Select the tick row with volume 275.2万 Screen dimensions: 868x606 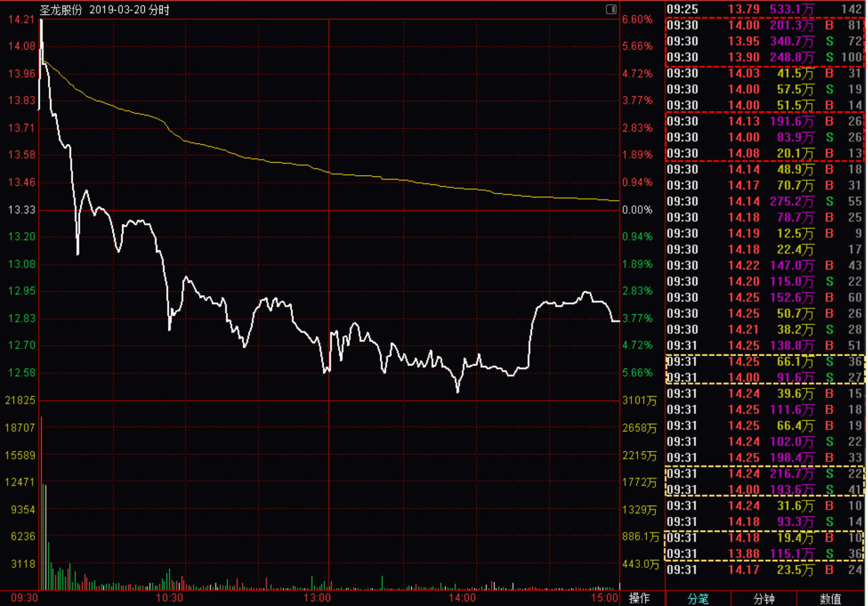pyautogui.click(x=765, y=202)
